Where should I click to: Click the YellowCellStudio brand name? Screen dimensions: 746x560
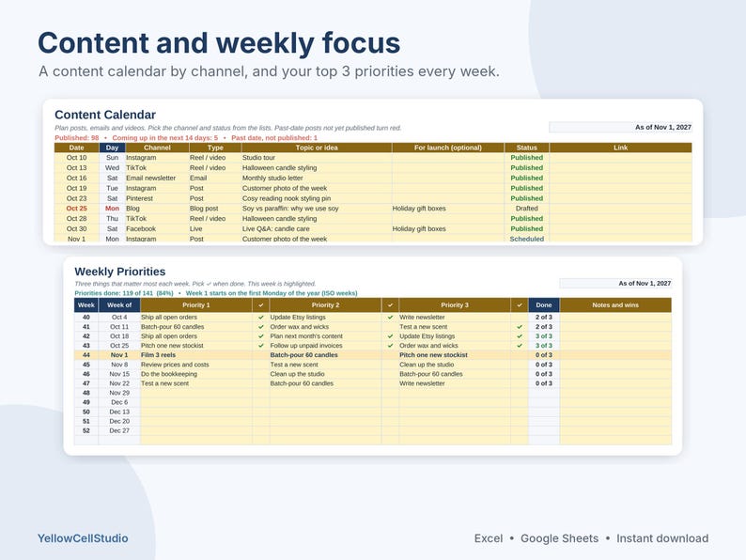[83, 538]
